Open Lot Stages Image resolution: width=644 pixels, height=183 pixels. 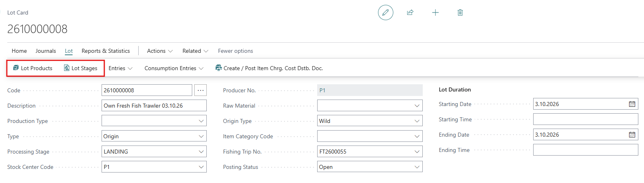pos(81,68)
